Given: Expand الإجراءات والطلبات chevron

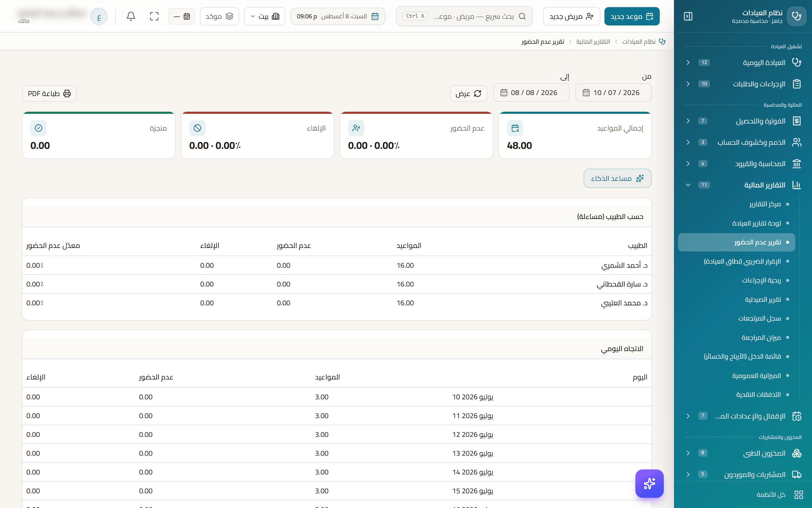Looking at the screenshot, I should click(x=688, y=84).
